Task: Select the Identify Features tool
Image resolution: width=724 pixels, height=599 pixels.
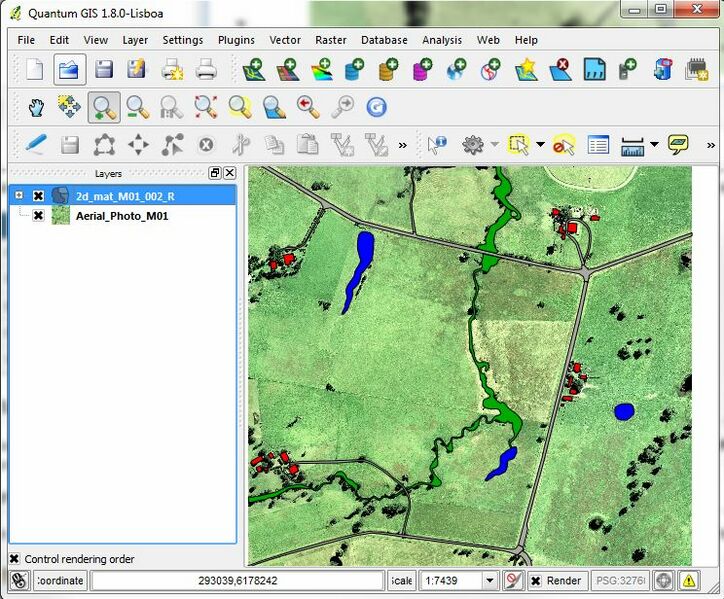Action: pyautogui.click(x=437, y=145)
